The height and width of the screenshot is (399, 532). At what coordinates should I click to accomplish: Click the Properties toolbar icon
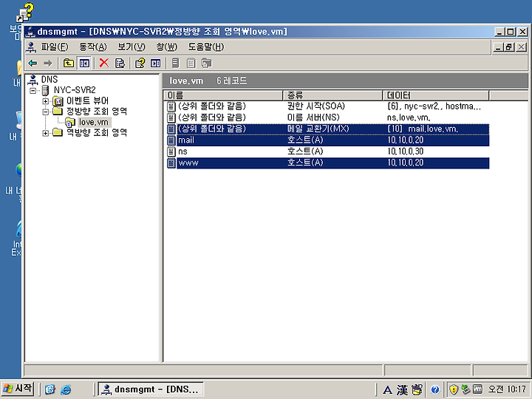tap(120, 63)
